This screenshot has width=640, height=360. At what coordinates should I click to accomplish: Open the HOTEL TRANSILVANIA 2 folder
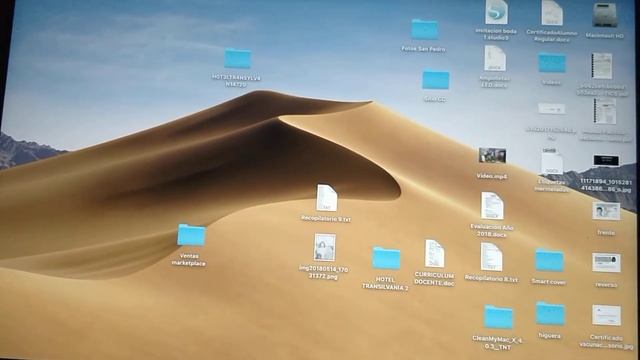tap(386, 258)
